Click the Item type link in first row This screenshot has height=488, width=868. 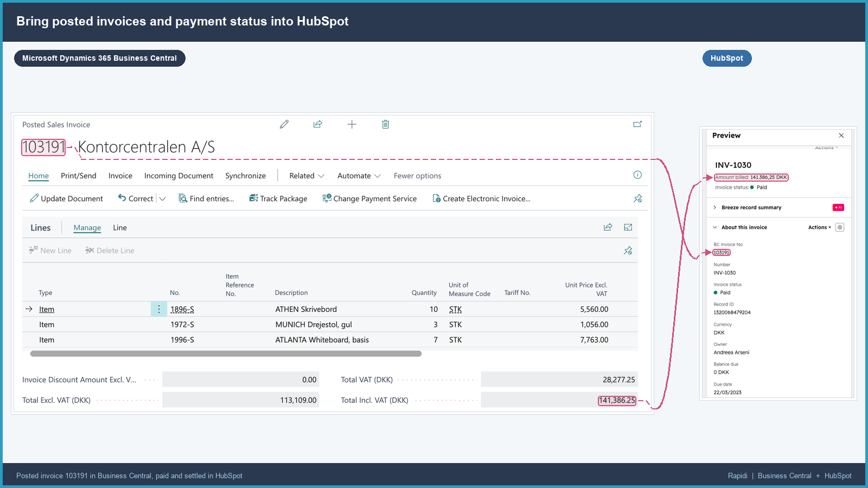(x=47, y=309)
